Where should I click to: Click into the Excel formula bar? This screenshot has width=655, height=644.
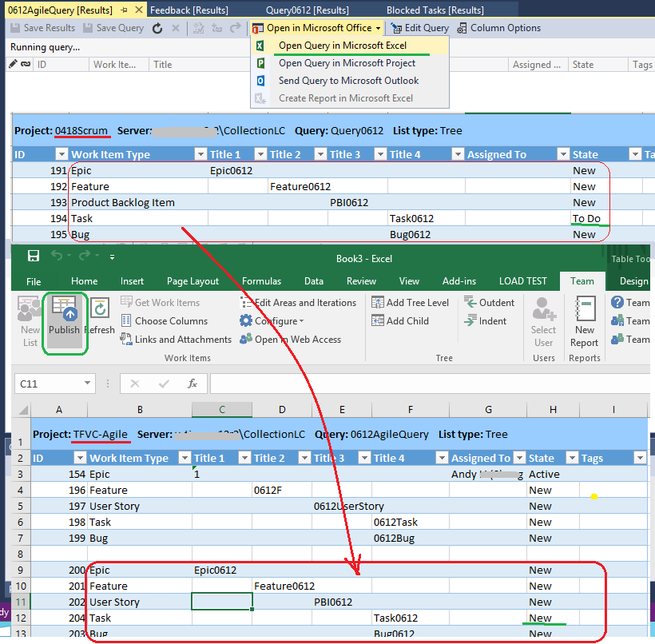point(431,384)
